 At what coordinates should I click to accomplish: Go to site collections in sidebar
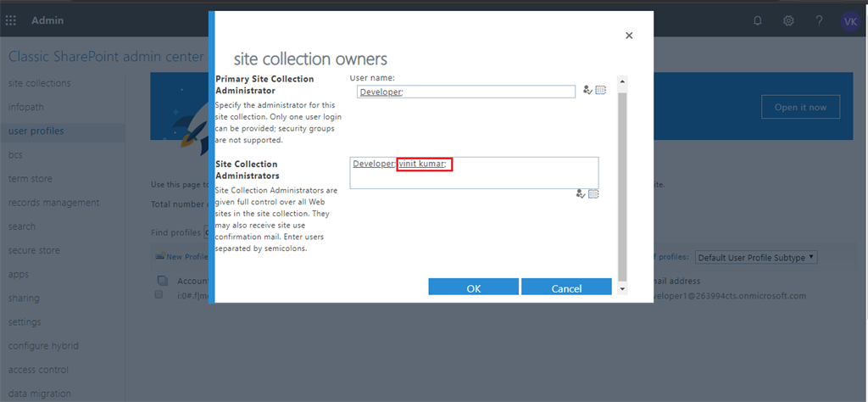(x=39, y=83)
